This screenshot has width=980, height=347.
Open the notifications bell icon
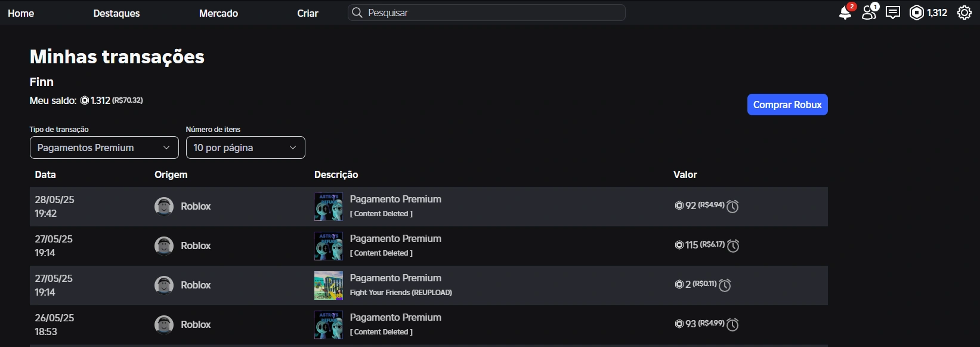845,13
